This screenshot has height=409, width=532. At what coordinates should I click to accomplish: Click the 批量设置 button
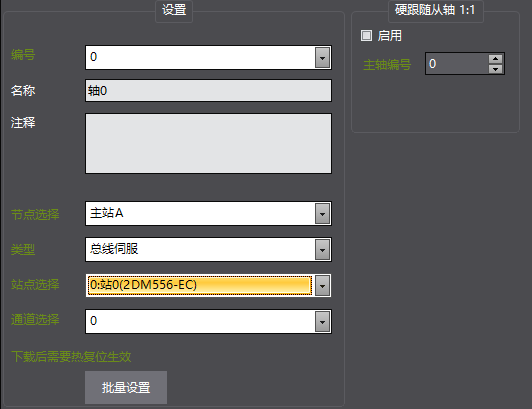pos(126,387)
